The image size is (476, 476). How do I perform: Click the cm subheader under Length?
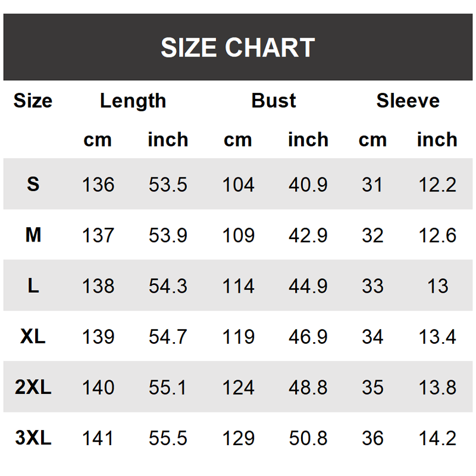(x=98, y=140)
